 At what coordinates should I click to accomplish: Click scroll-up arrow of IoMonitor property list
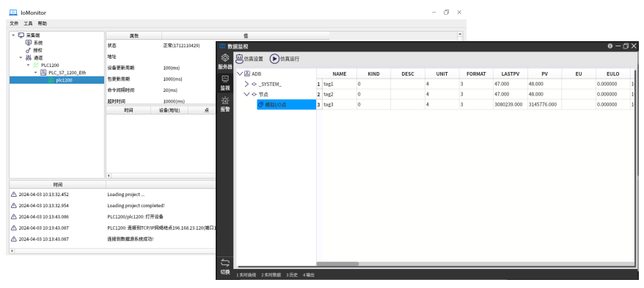click(x=460, y=35)
